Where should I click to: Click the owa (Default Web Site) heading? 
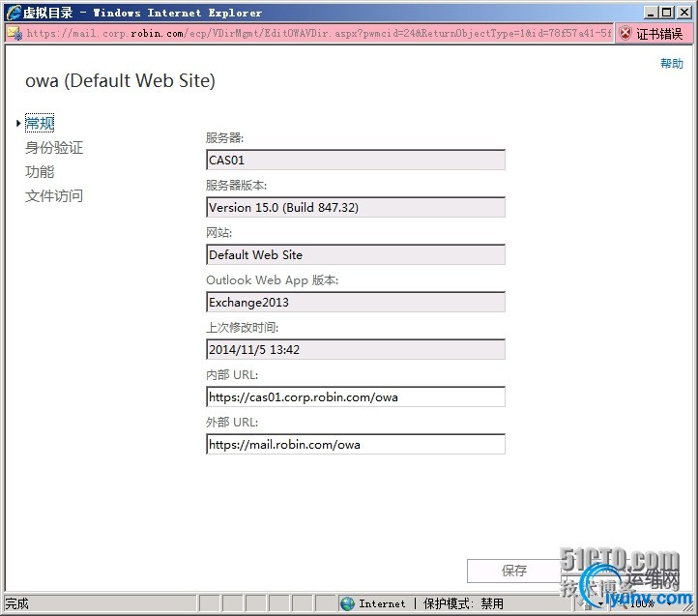pyautogui.click(x=120, y=80)
